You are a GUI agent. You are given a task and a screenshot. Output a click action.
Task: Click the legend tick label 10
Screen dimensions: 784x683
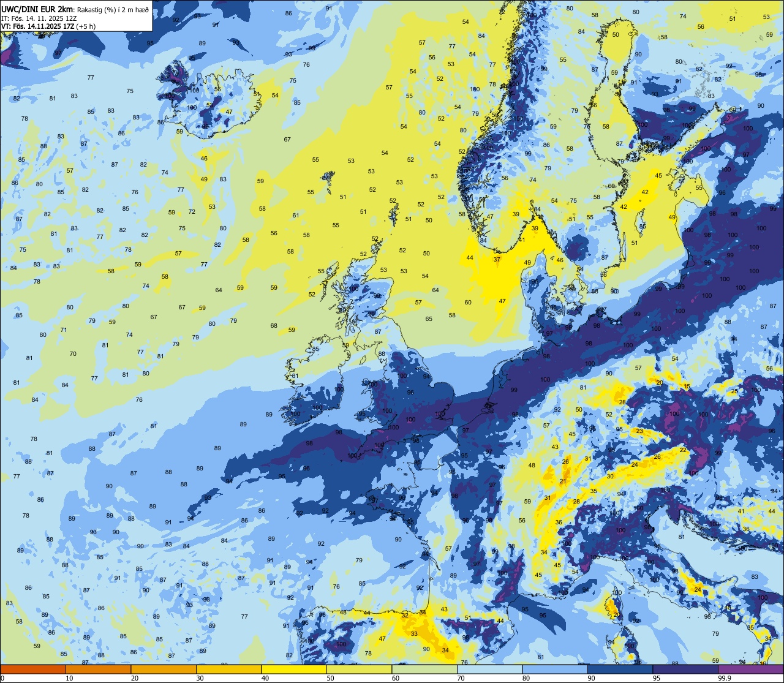[x=69, y=678]
